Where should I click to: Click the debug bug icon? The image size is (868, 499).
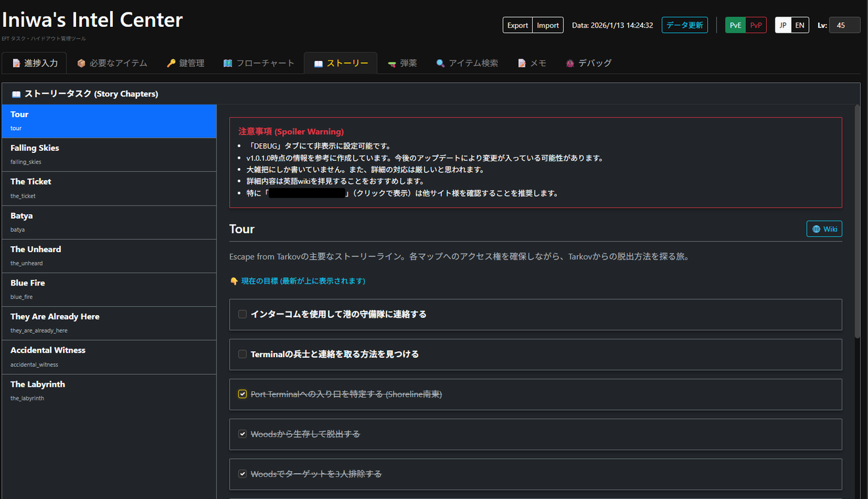(x=569, y=64)
